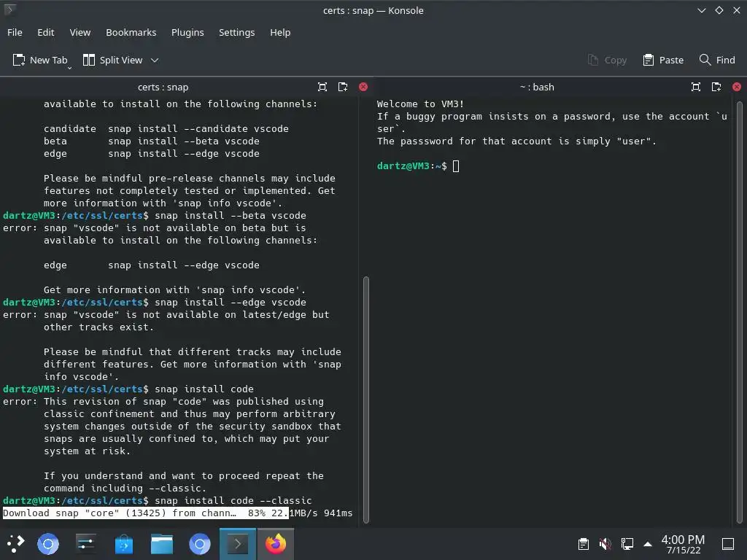This screenshot has height=560, width=747.
Task: Open Find in the toolbar
Action: pos(717,60)
